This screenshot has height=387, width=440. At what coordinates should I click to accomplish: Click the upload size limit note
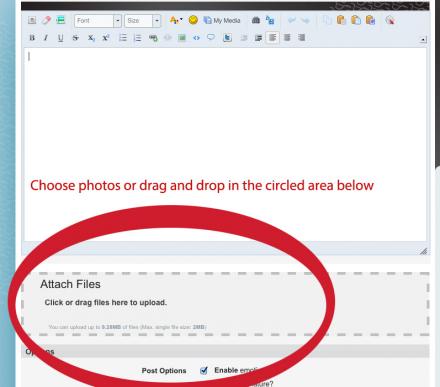click(x=127, y=327)
